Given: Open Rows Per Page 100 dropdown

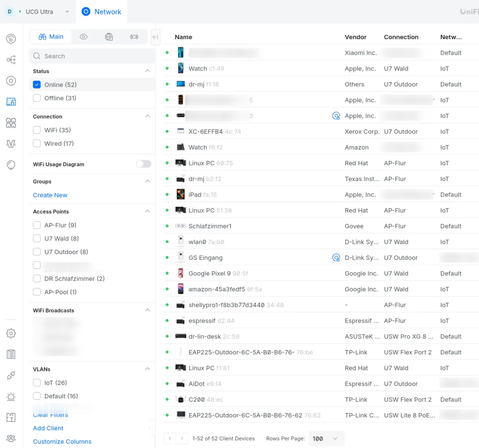Looking at the screenshot, I should click(326, 438).
